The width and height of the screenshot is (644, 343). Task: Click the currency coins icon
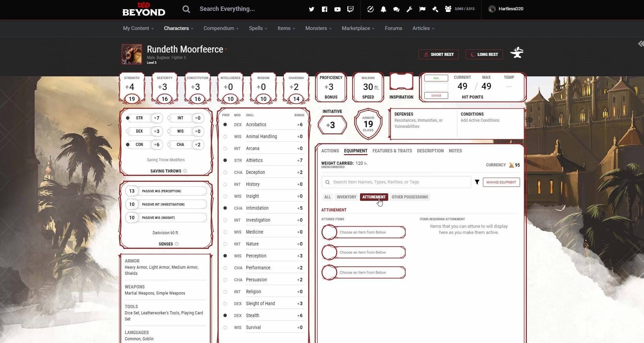511,165
